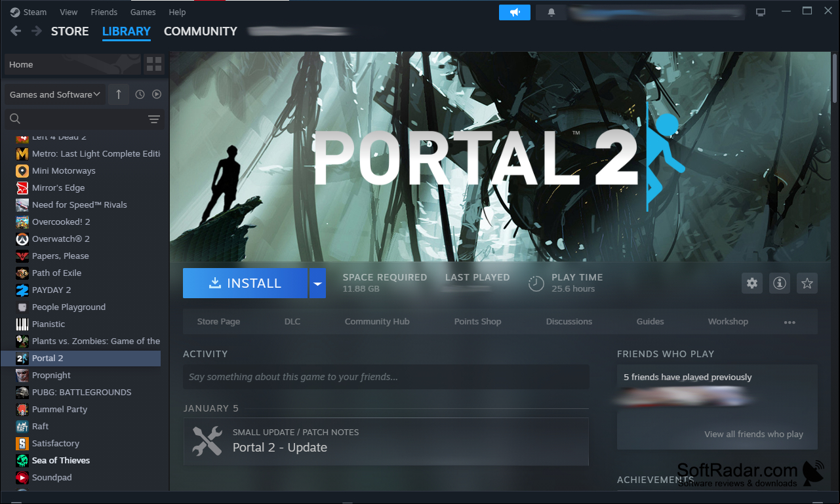
Task: Sort library by recent activity clock icon
Action: click(x=140, y=94)
